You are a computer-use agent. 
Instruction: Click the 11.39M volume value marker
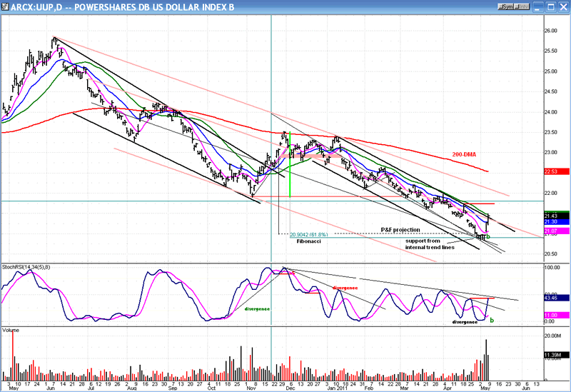pos(557,355)
